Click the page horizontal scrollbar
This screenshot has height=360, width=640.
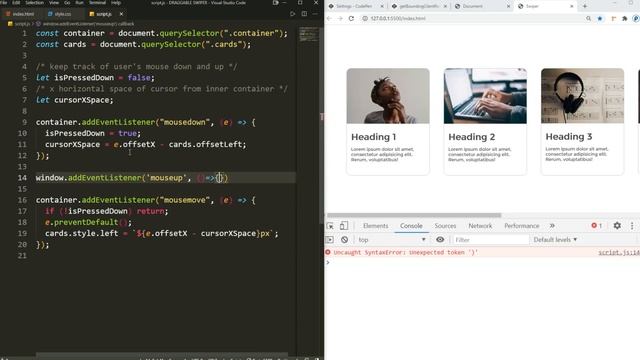(x=413, y=215)
